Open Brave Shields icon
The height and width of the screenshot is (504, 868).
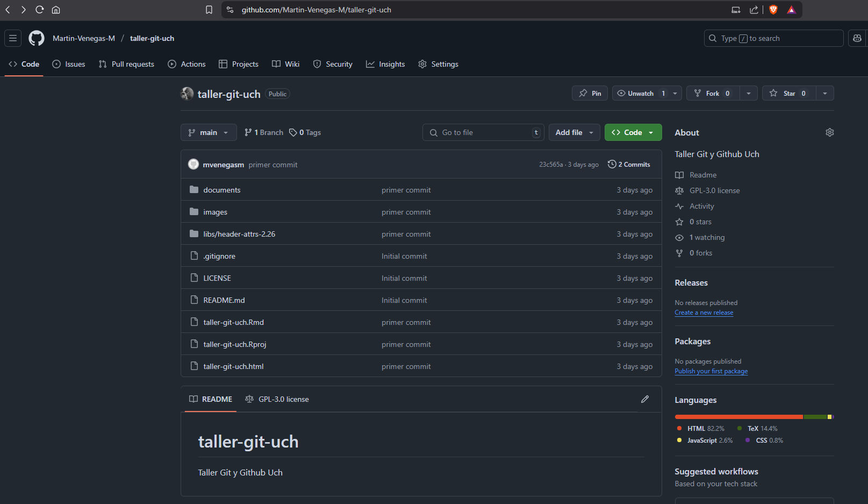click(773, 10)
